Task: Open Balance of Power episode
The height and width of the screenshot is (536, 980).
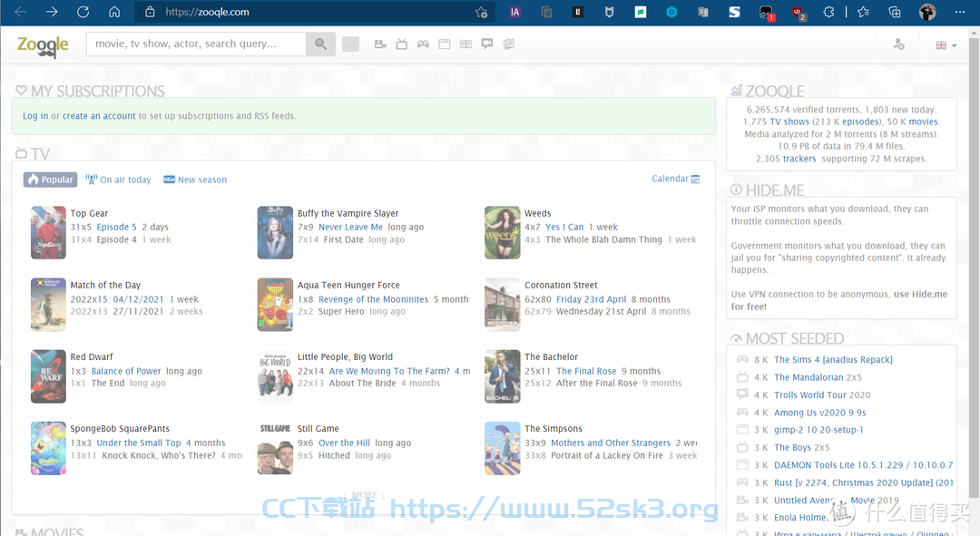Action: click(126, 371)
